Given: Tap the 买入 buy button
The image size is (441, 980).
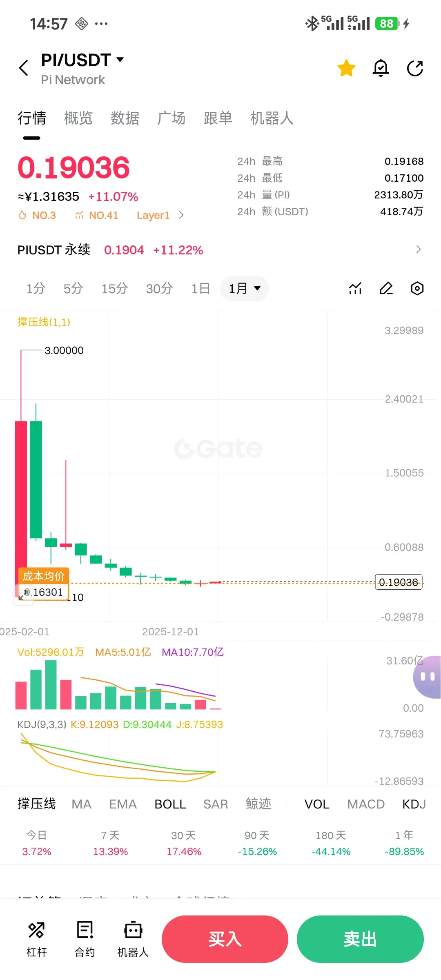Looking at the screenshot, I should coord(225,939).
